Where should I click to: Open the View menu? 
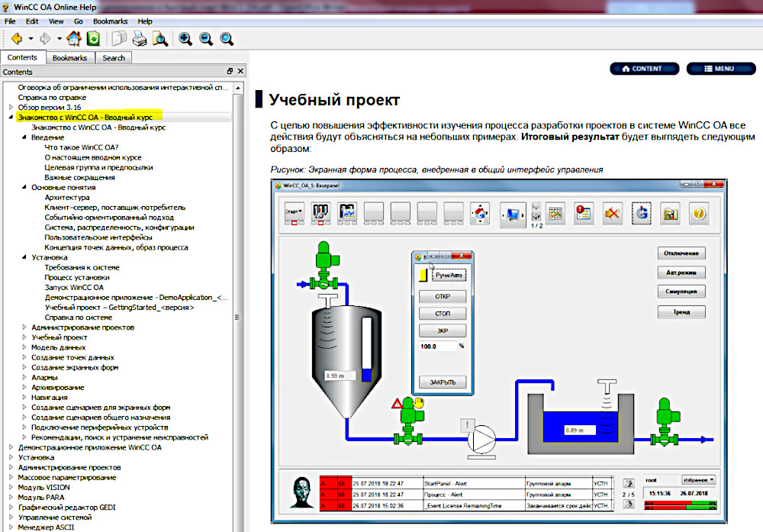(x=56, y=21)
